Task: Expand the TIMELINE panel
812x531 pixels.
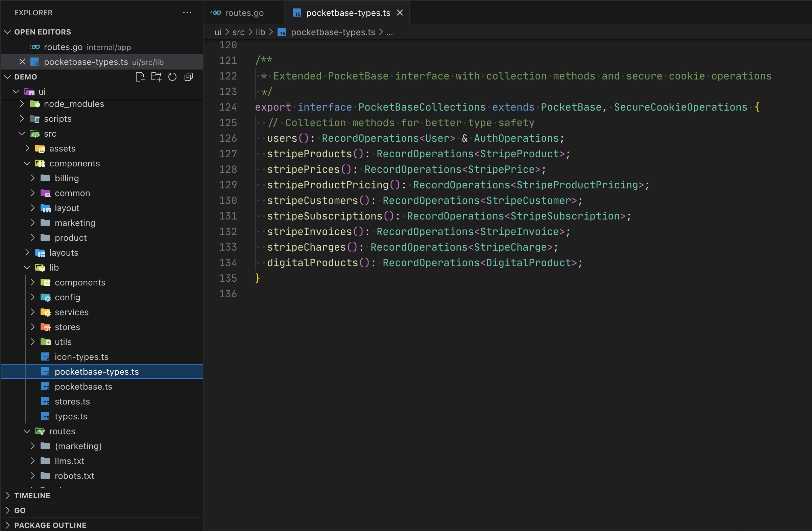Action: (7, 495)
